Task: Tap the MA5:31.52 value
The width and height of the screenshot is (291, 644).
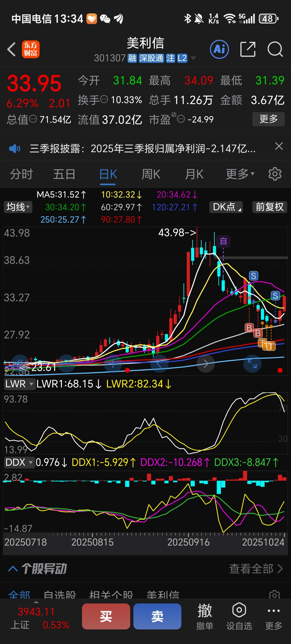Action: [61, 195]
